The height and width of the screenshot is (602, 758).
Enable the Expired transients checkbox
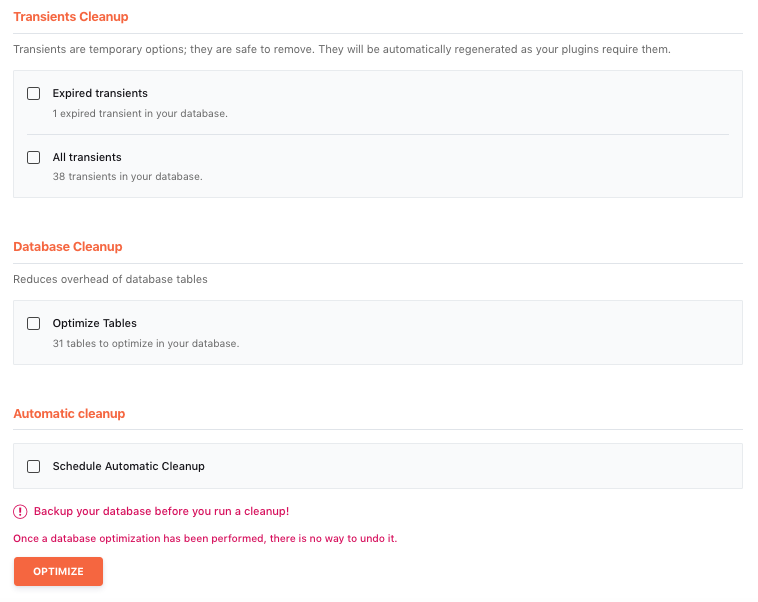tap(33, 93)
